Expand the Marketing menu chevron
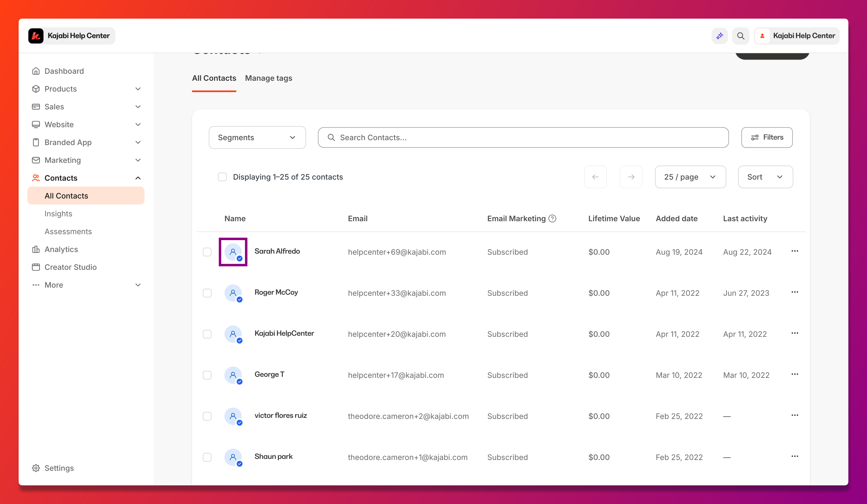The width and height of the screenshot is (867, 504). pos(138,160)
